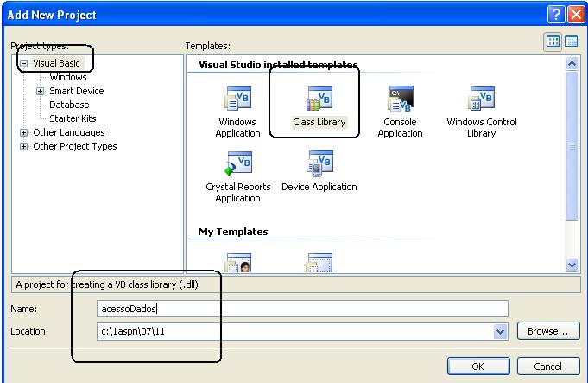Expand the Smart Device node
The width and height of the screenshot is (588, 383).
[x=40, y=92]
